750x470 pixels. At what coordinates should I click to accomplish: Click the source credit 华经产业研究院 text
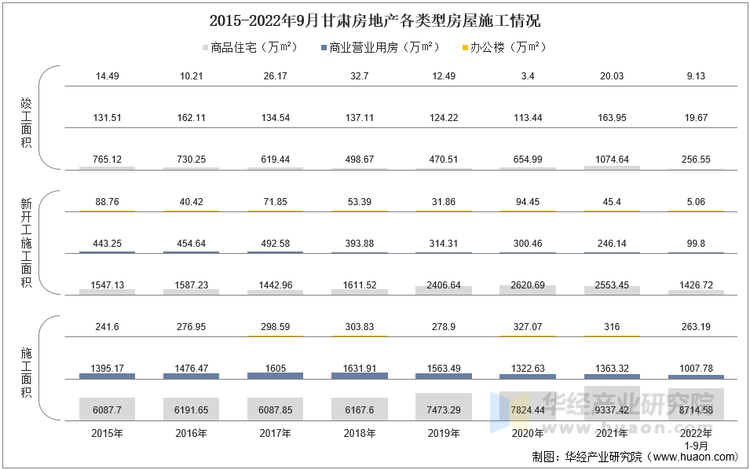click(603, 457)
